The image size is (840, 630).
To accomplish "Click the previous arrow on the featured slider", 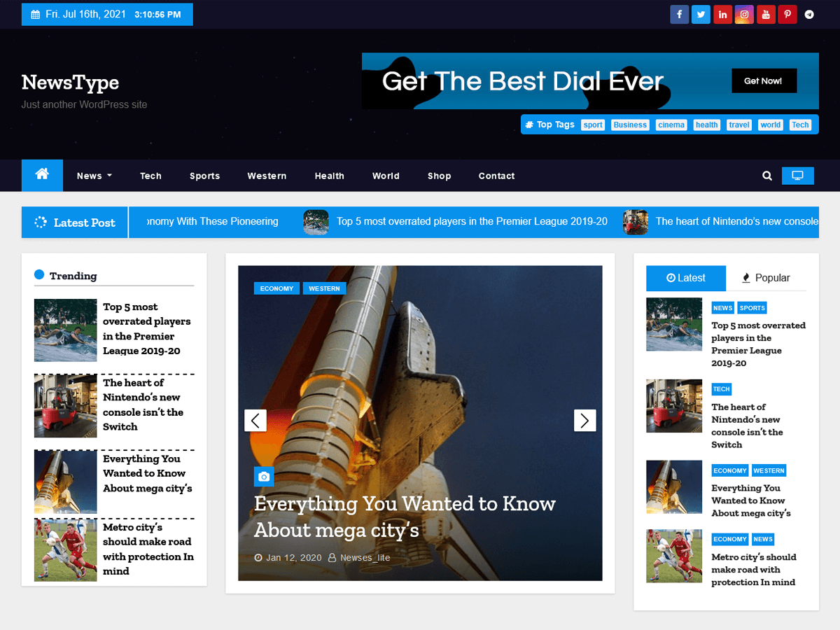I will pos(255,420).
